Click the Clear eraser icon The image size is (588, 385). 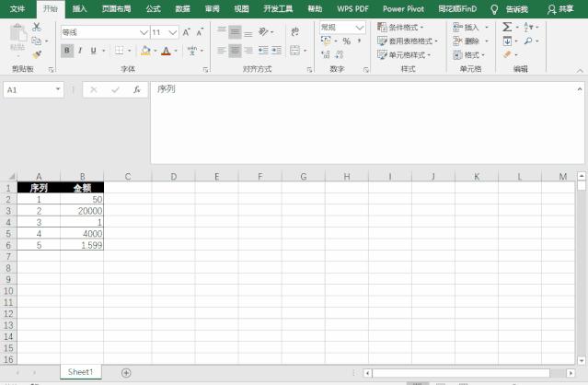point(507,54)
